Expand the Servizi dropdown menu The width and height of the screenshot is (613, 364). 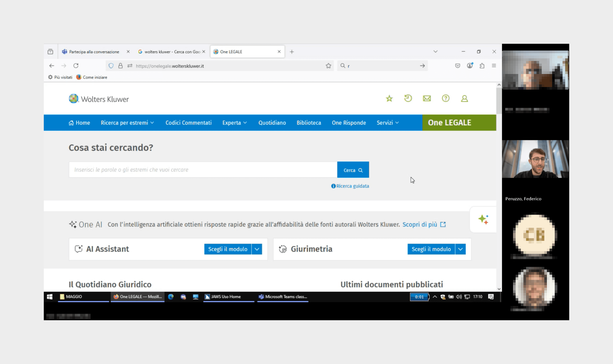pyautogui.click(x=388, y=123)
